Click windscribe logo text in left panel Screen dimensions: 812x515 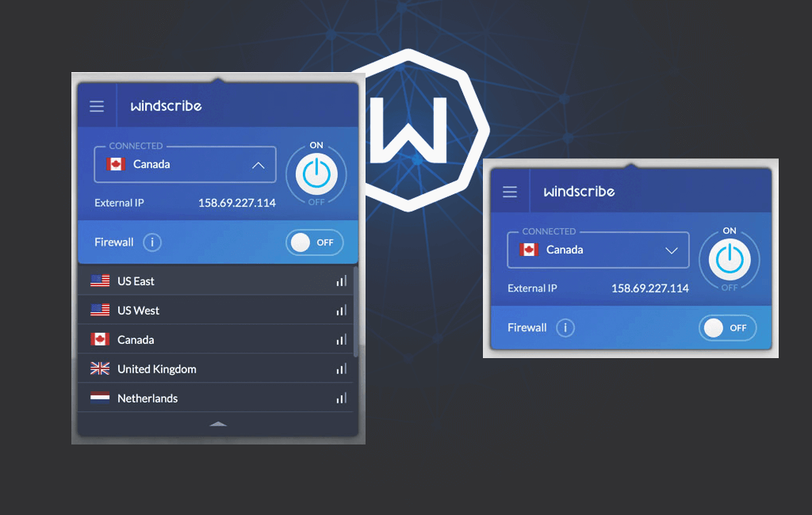coord(167,106)
